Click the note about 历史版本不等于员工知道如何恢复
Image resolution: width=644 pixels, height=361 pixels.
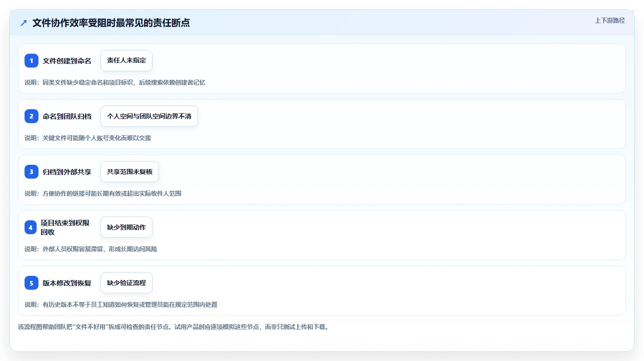[121, 305]
